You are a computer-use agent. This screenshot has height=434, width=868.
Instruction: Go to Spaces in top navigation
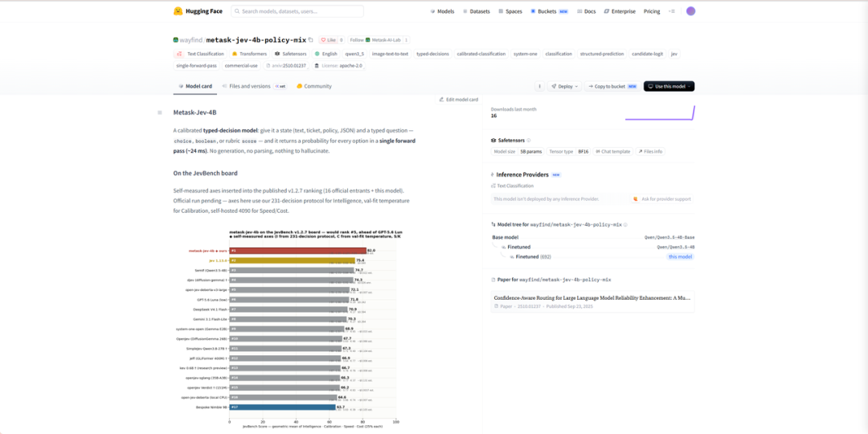click(510, 11)
